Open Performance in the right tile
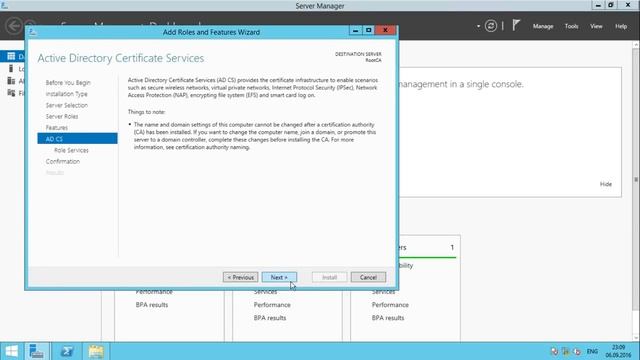 click(390, 305)
